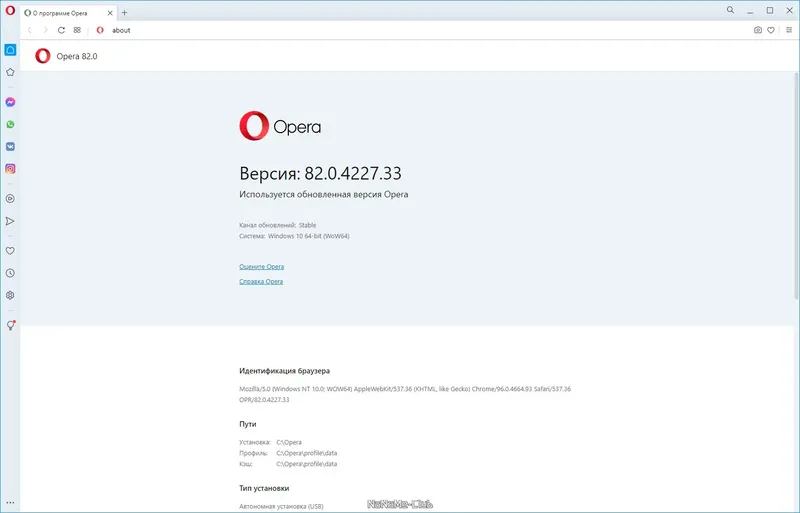Click the Opera icon in the address bar
This screenshot has width=800, height=513.
100,30
